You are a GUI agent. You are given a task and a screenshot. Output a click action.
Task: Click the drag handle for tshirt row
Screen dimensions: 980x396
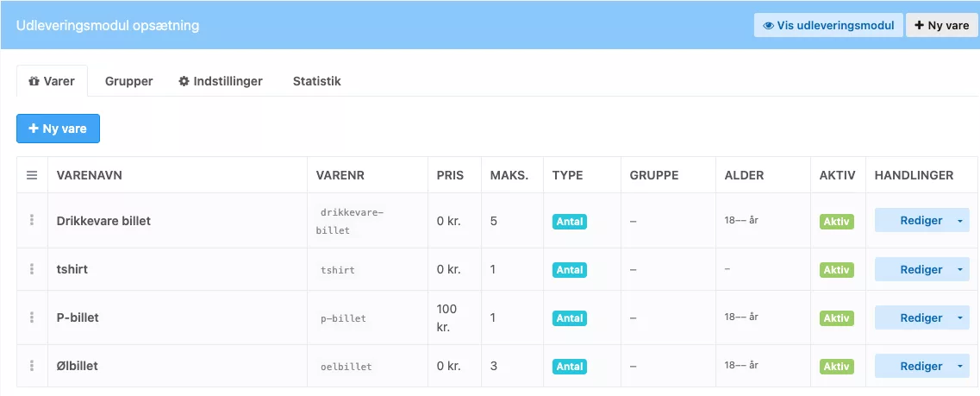click(x=32, y=269)
